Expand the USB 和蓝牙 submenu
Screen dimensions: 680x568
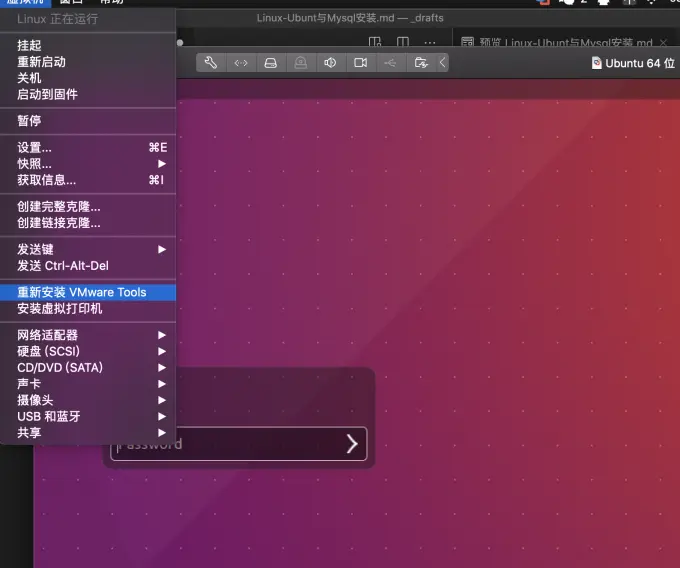click(88, 416)
